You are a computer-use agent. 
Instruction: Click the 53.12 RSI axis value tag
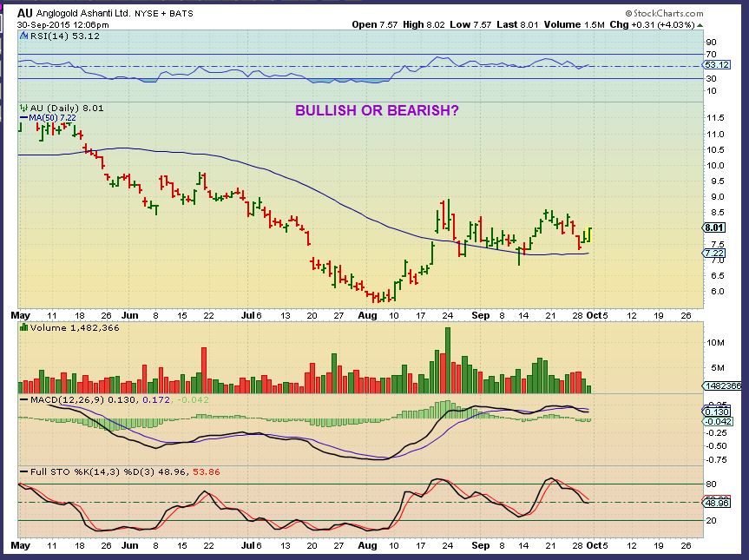point(717,65)
